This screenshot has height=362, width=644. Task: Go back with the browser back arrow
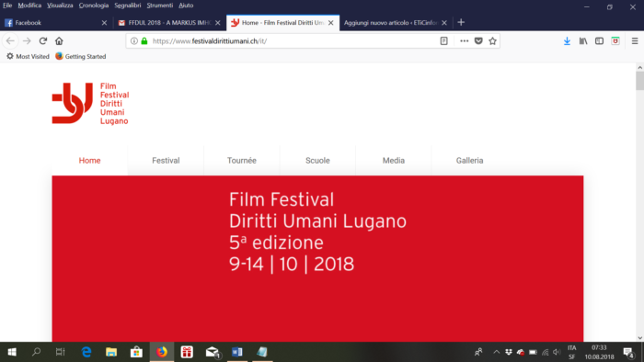click(10, 41)
